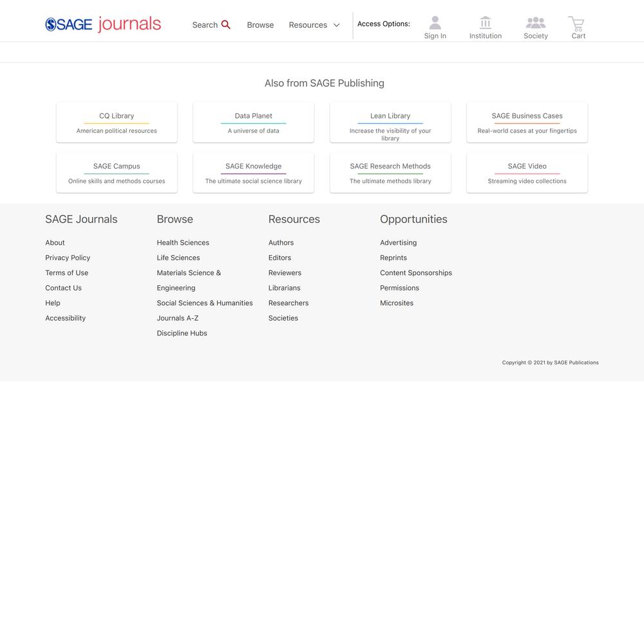Open the Data Planet card
The width and height of the screenshot is (644, 644).
pyautogui.click(x=253, y=122)
